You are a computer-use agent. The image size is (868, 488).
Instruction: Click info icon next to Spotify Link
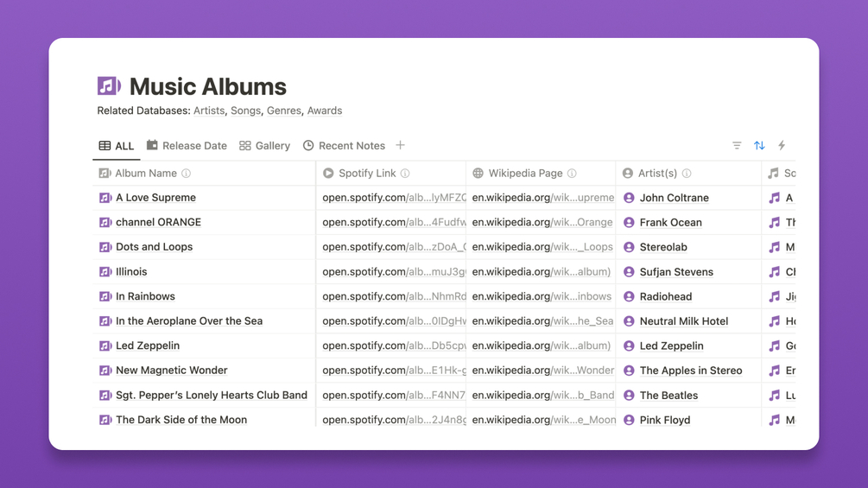[405, 174]
